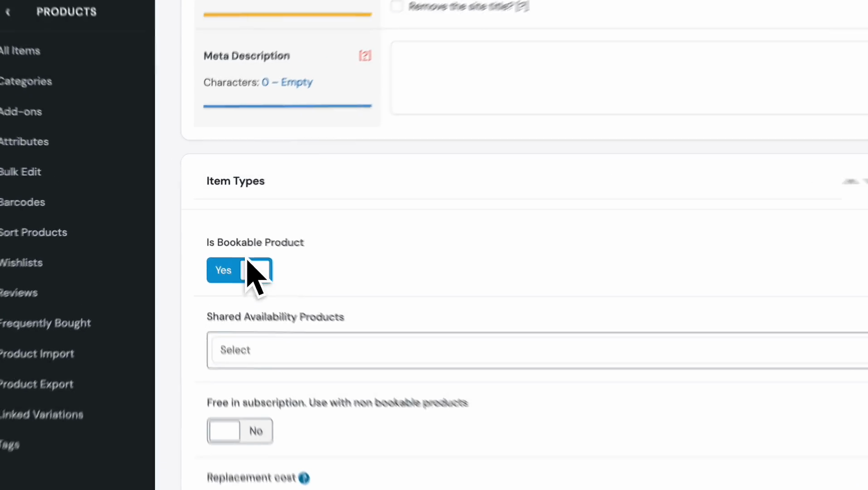Open Sort Products from the sidebar
868x490 pixels.
click(34, 232)
